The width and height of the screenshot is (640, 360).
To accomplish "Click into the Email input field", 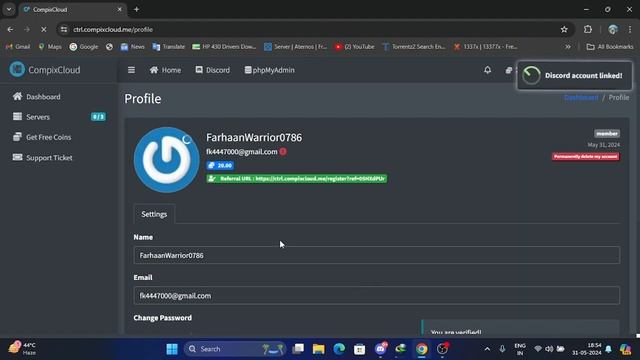I will (376, 296).
